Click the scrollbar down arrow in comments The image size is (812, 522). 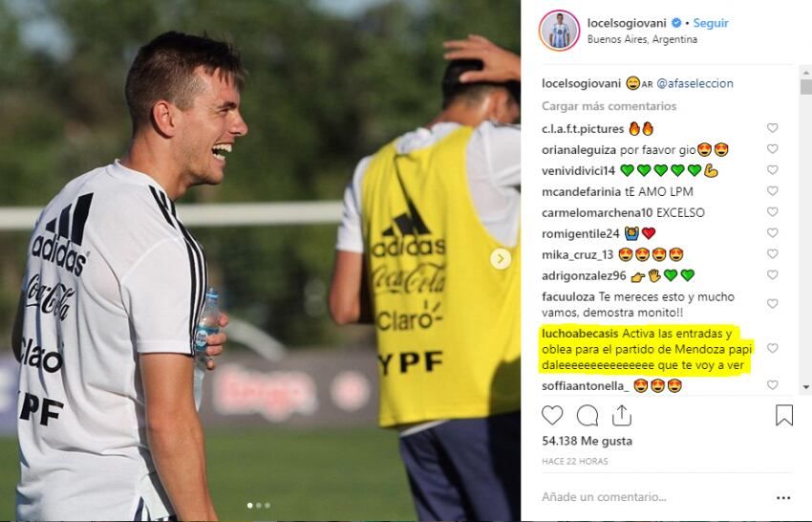click(x=805, y=387)
